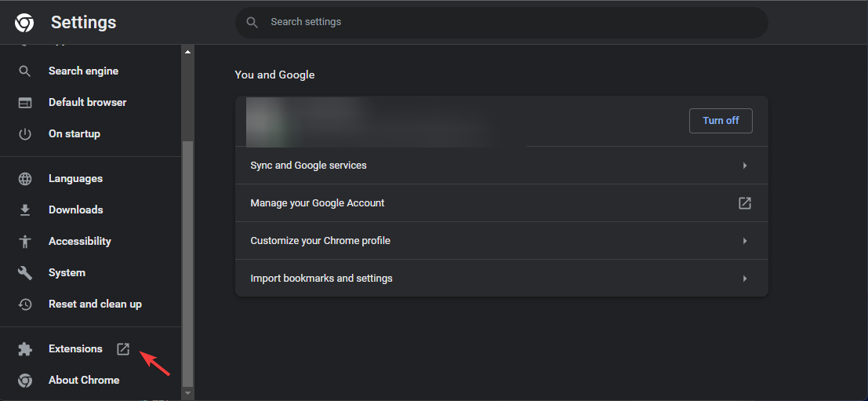Expand Customize your Chrome profile
The image size is (868, 401).
pyautogui.click(x=744, y=241)
